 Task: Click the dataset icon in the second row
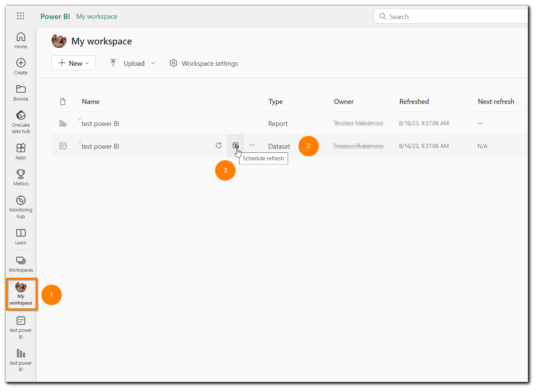tap(63, 146)
